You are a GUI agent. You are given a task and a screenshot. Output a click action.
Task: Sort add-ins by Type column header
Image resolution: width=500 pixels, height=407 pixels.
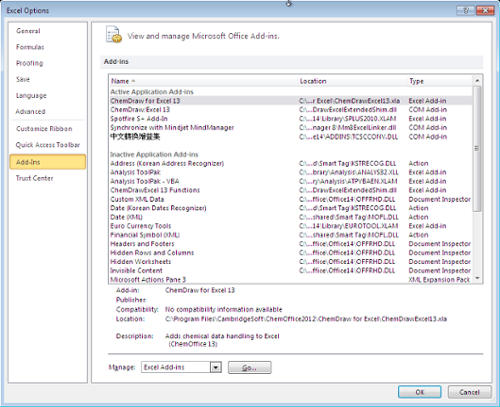(x=440, y=81)
